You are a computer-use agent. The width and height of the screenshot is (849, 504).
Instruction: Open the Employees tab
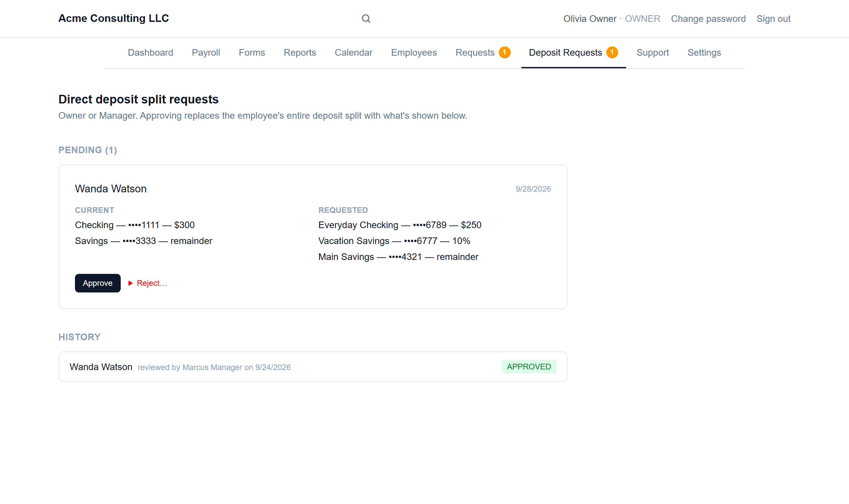pos(414,53)
